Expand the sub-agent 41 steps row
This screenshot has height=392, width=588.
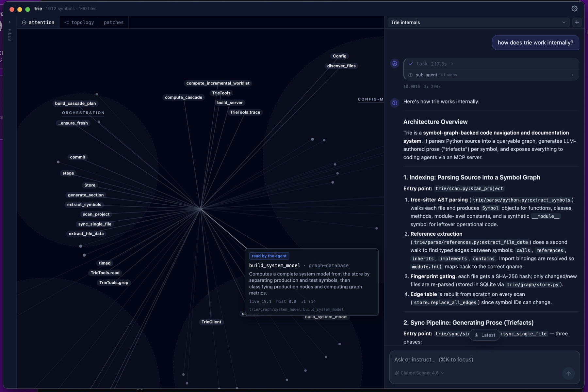point(491,75)
